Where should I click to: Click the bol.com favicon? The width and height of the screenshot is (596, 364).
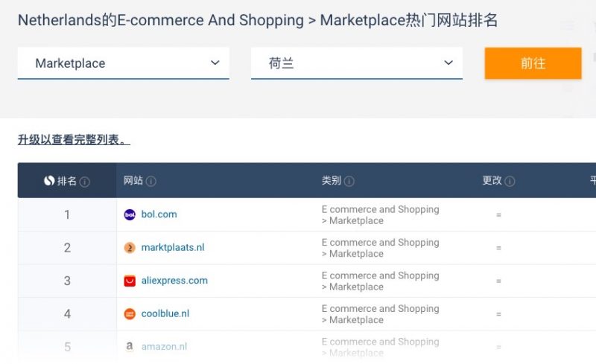pyautogui.click(x=130, y=214)
